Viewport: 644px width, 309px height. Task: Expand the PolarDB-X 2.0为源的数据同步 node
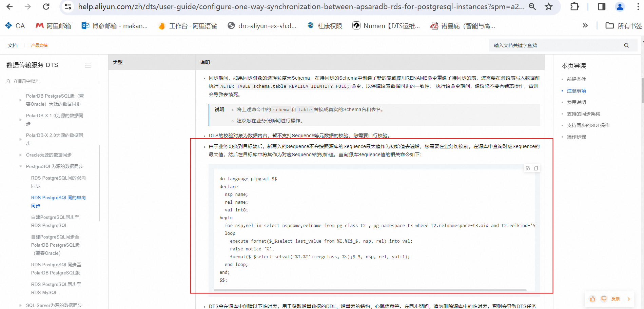coord(20,139)
